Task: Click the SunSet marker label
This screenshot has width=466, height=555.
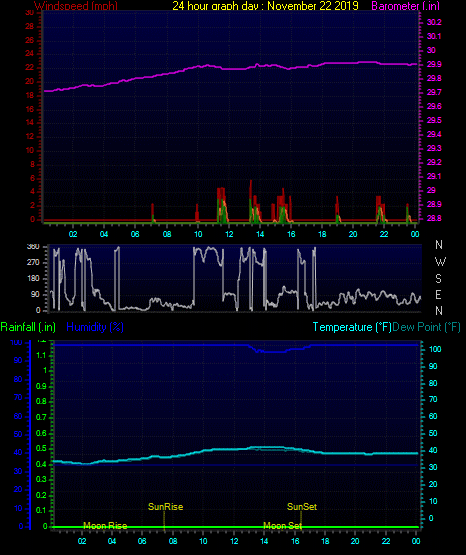Action: [x=302, y=507]
